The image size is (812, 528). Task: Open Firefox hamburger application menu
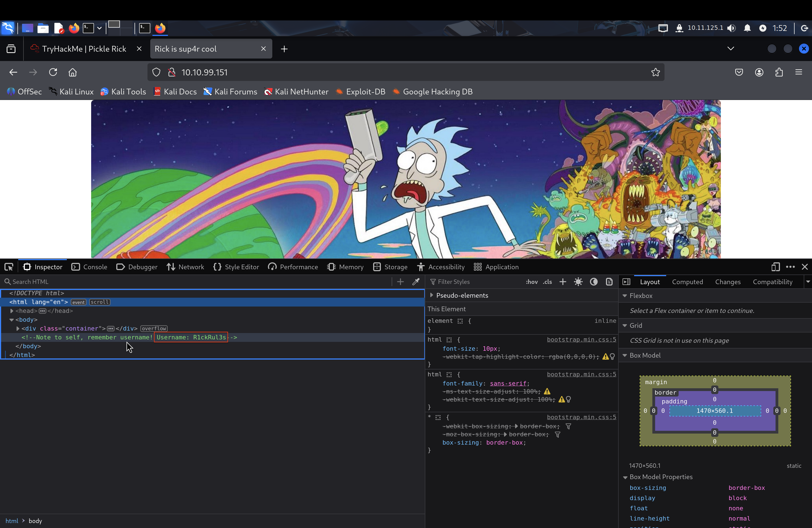(x=799, y=72)
